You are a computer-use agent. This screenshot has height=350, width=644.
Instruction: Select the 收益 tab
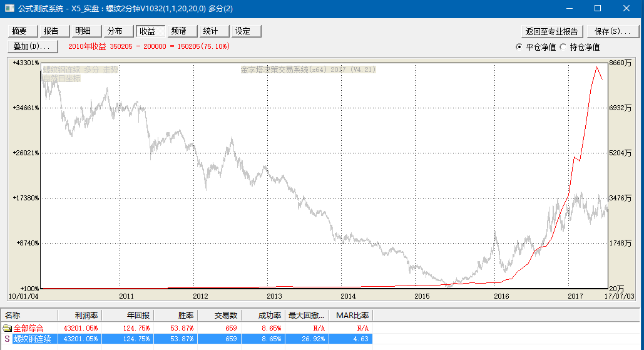(151, 31)
